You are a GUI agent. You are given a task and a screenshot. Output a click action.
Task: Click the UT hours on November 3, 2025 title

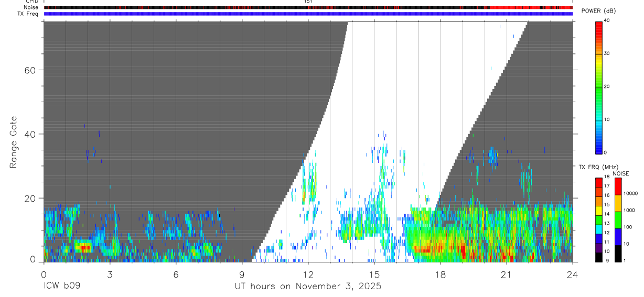point(308,287)
